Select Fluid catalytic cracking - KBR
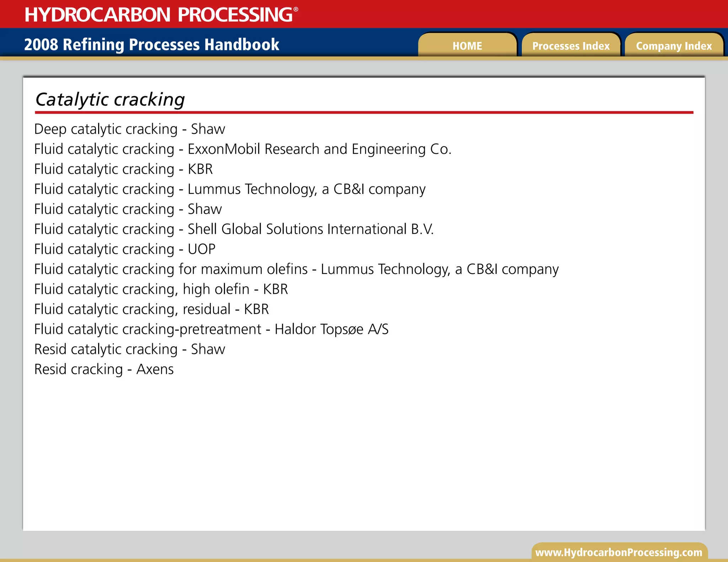 [123, 169]
